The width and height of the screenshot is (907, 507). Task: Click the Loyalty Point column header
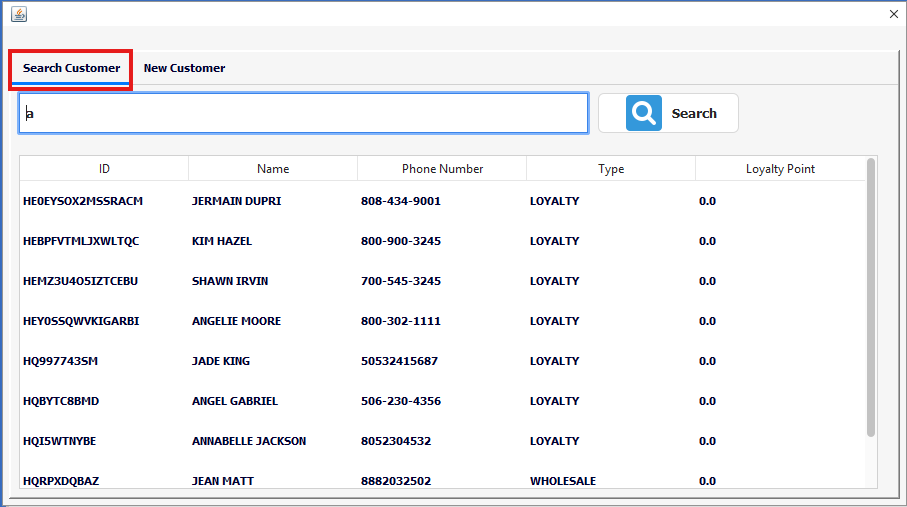[780, 169]
